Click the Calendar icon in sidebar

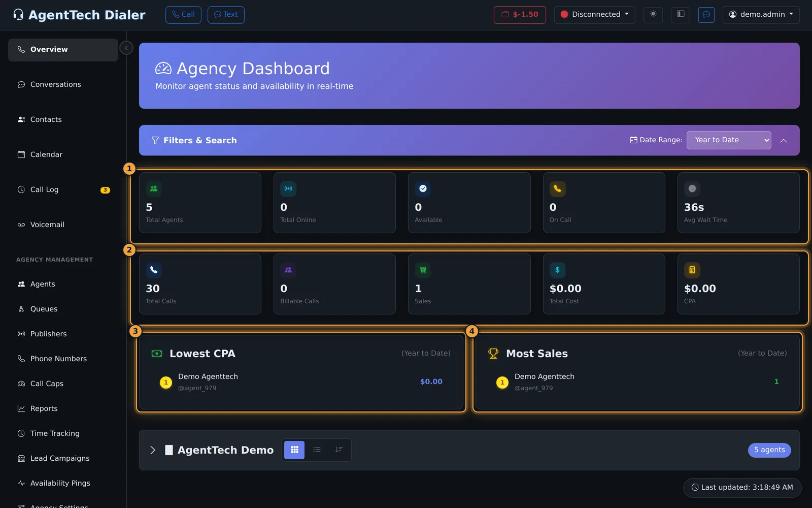(21, 154)
